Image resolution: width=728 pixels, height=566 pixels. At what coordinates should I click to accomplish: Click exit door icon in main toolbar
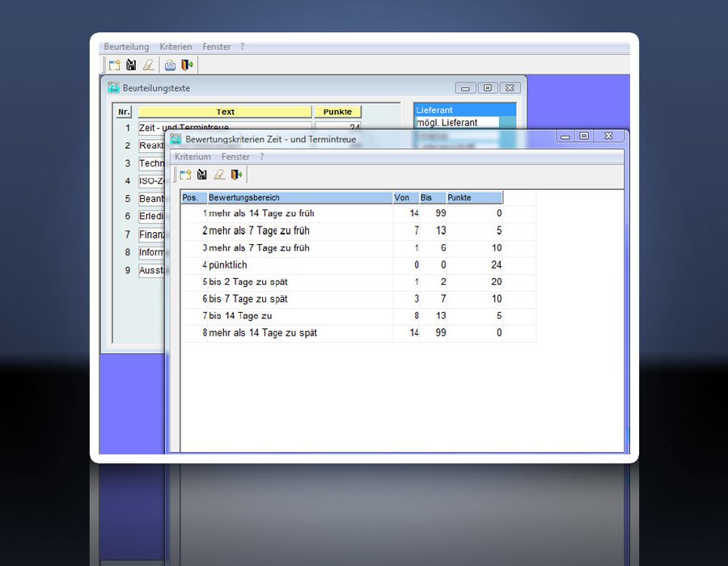tap(187, 65)
